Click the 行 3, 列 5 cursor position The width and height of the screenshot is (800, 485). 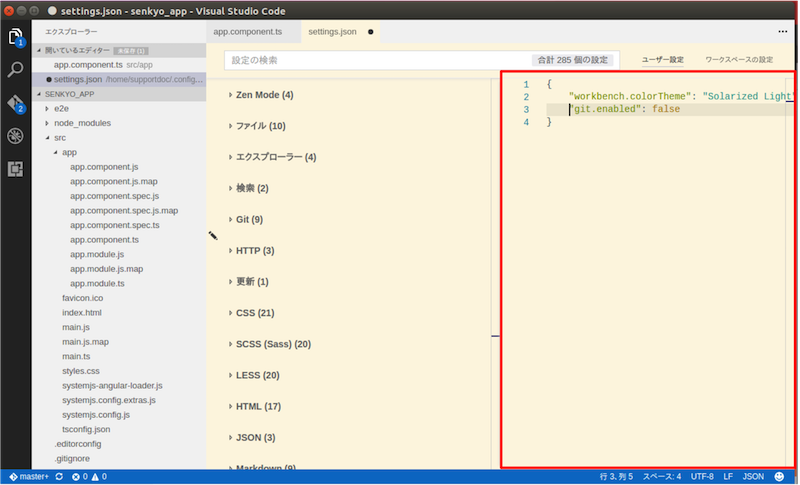pyautogui.click(x=616, y=476)
